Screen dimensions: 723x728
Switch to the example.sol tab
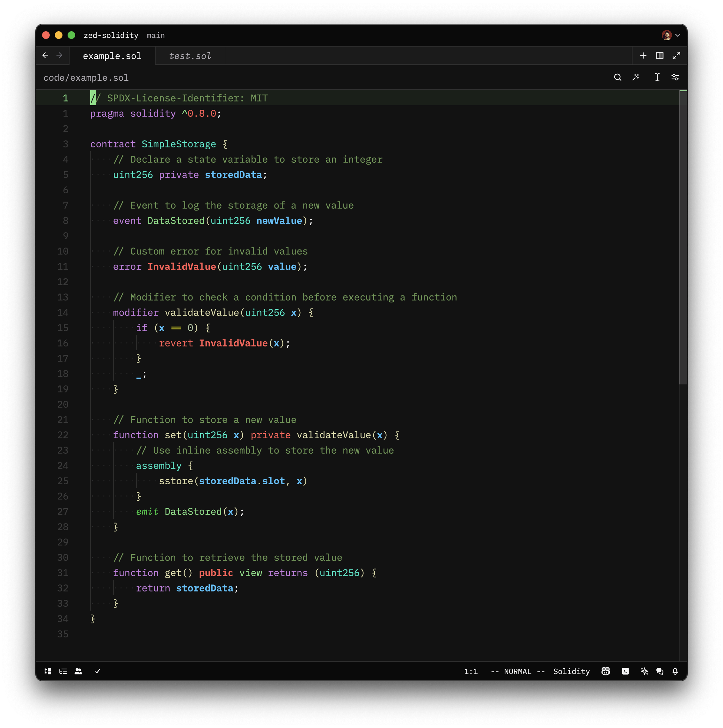[112, 55]
